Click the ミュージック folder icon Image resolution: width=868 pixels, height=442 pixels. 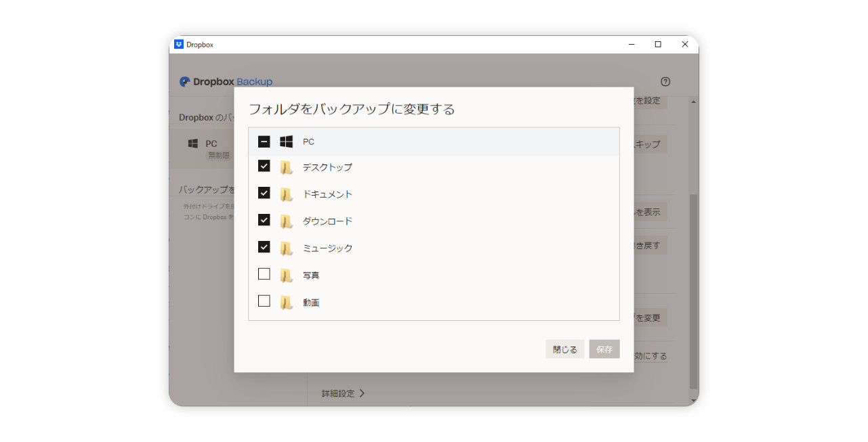pyautogui.click(x=287, y=248)
